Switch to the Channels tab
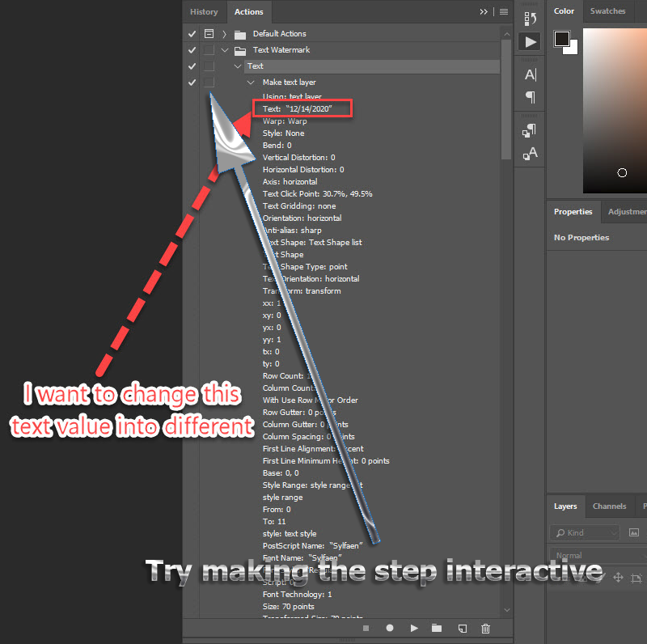The image size is (647, 644). coord(609,506)
